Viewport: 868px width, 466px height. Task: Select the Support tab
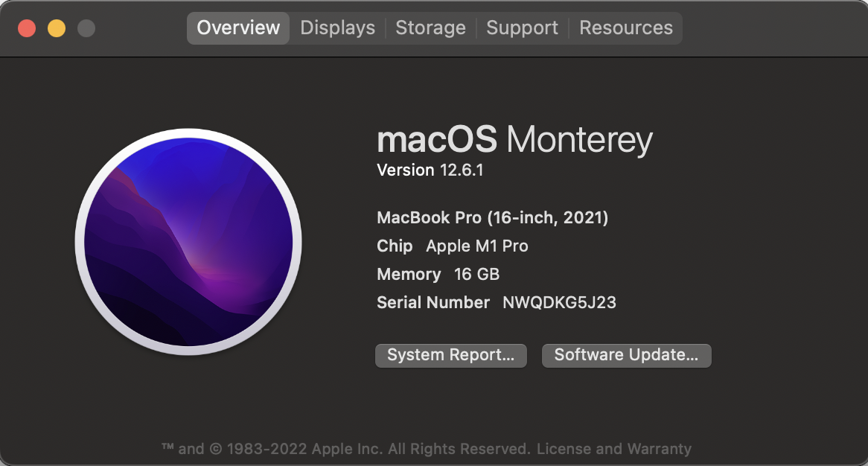pos(522,28)
